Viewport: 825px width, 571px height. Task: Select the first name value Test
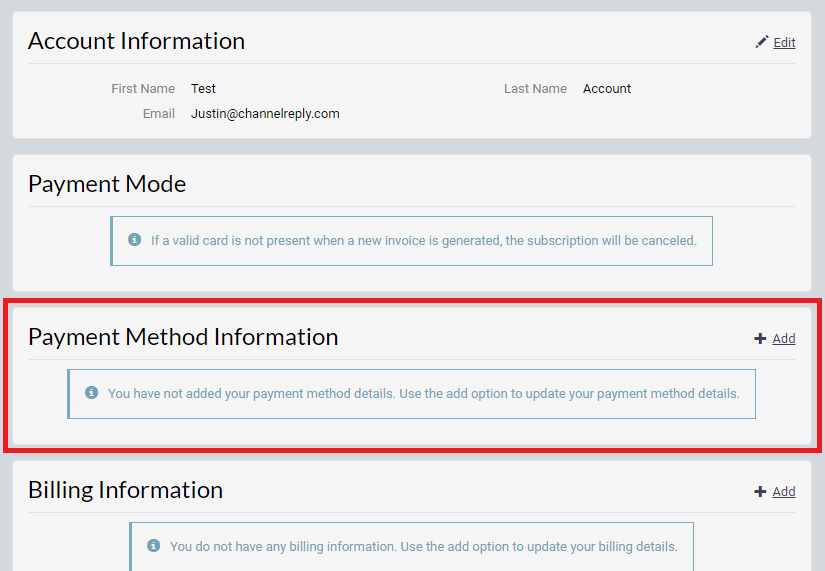(203, 88)
